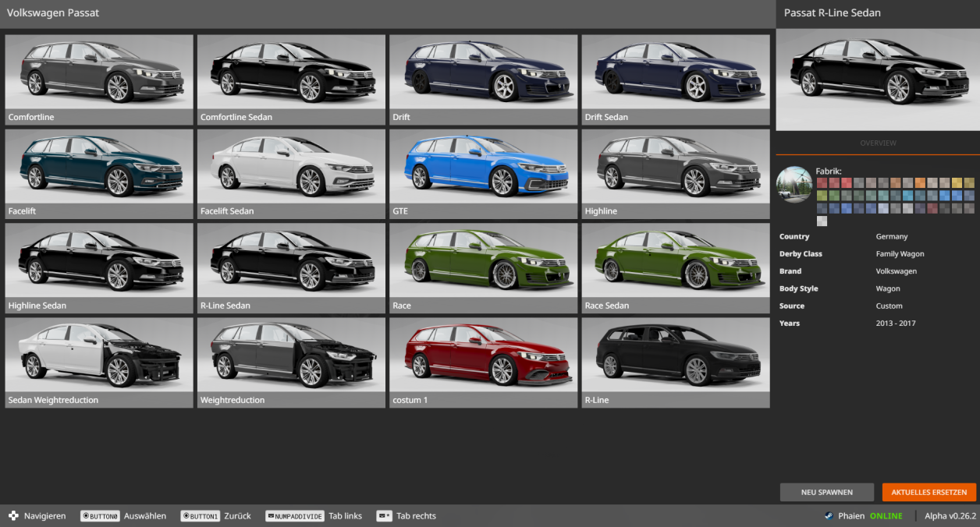Viewport: 980px width, 527px height.
Task: Select the green Race wagon
Action: (484, 268)
